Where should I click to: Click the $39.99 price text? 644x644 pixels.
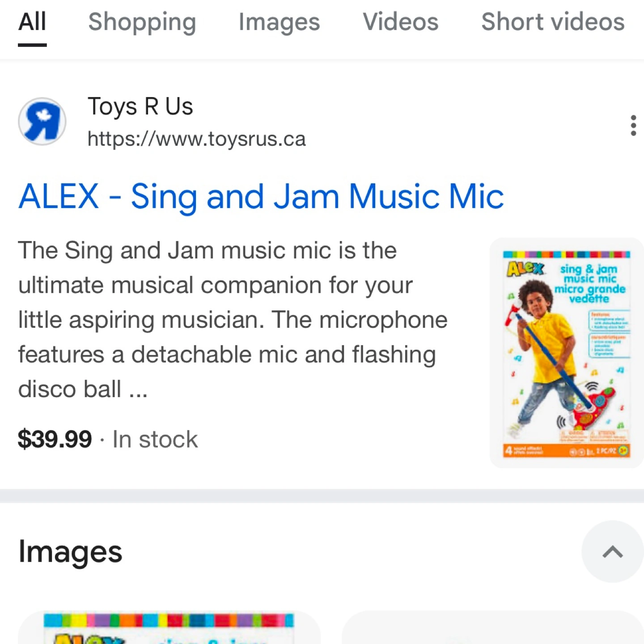point(55,439)
